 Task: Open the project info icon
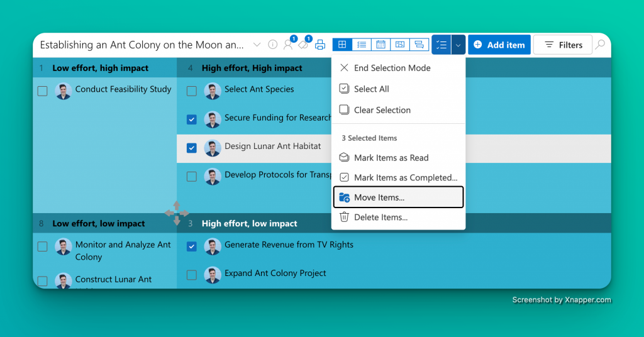272,45
